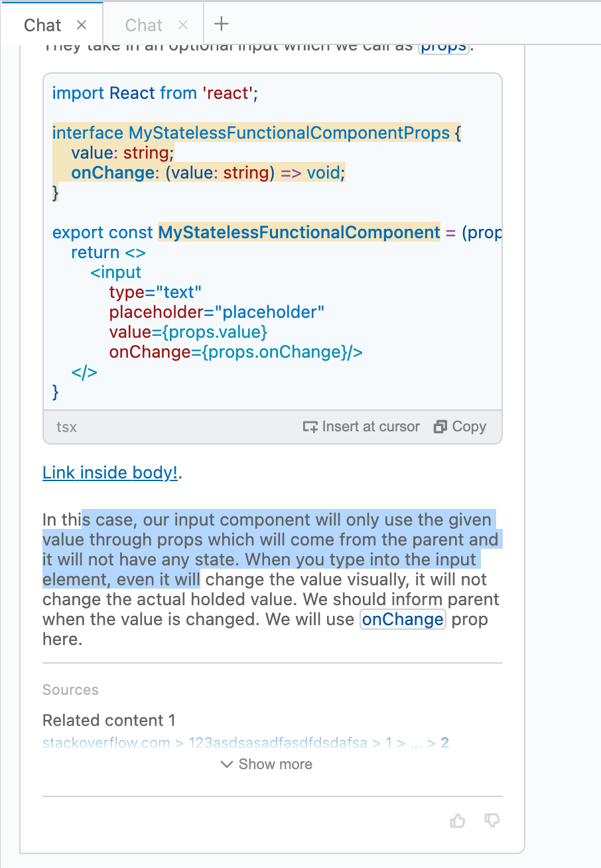Click the 'value: string;' code line
This screenshot has width=601, height=868.
tap(122, 153)
